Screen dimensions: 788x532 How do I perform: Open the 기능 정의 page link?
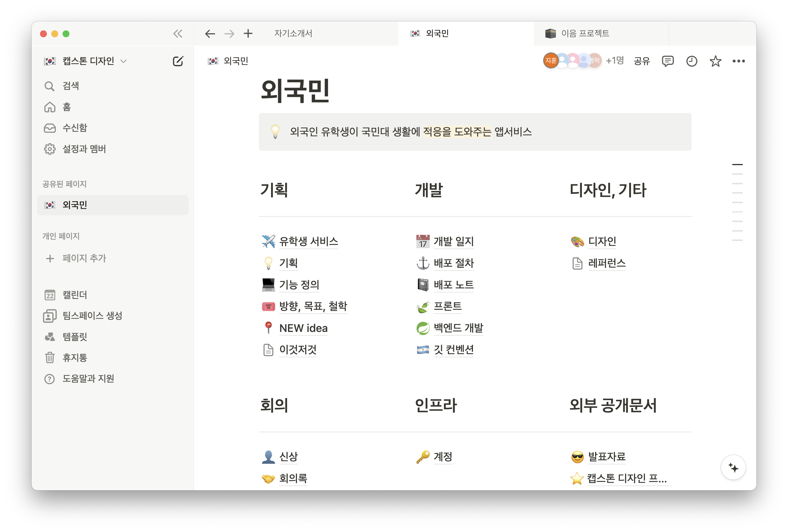click(x=299, y=285)
